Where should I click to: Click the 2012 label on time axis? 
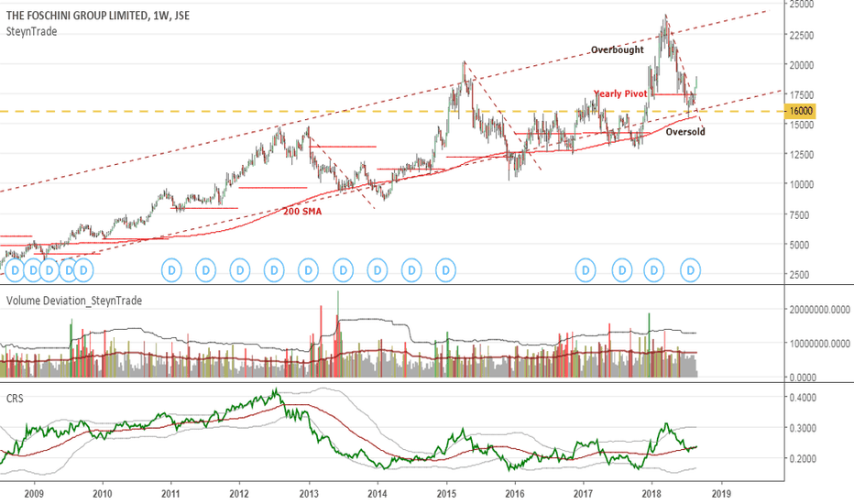pyautogui.click(x=240, y=494)
